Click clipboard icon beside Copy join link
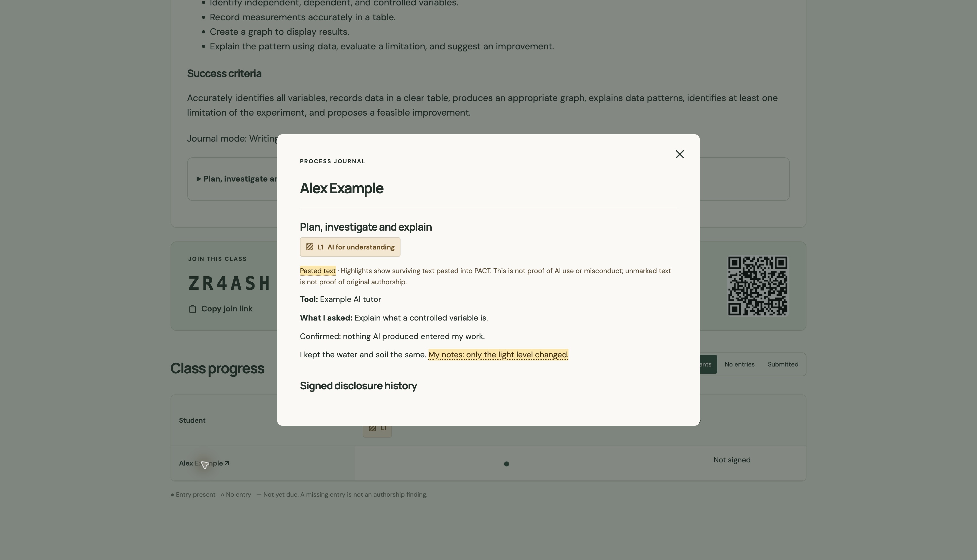977x560 pixels. click(193, 309)
